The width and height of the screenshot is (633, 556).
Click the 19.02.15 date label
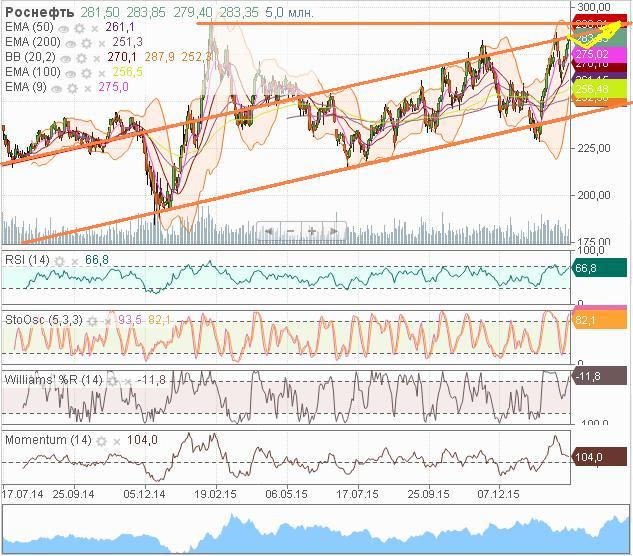coord(215,494)
